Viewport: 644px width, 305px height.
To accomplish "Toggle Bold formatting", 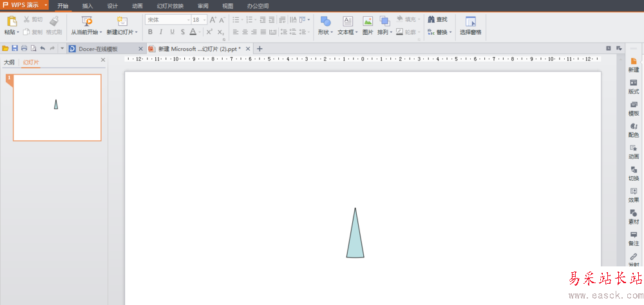I will (x=150, y=32).
